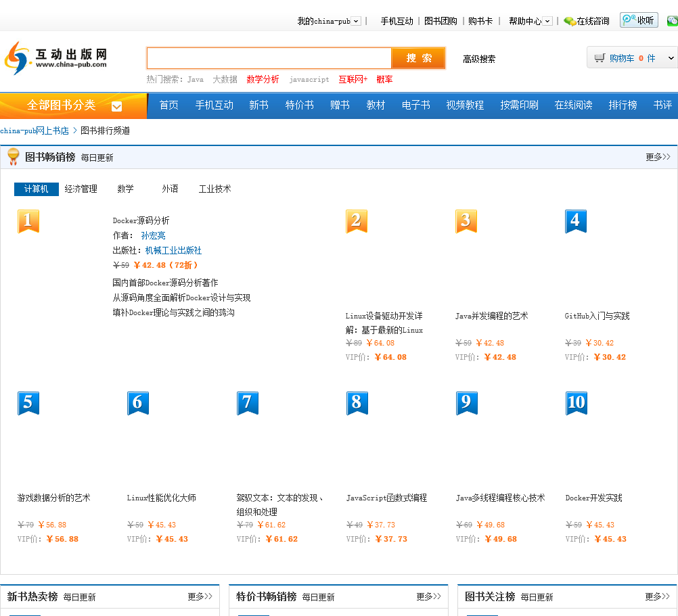Viewport: 678px width, 616px height.
Task: Open 特价书 in the navigation bar
Action: tap(299, 105)
